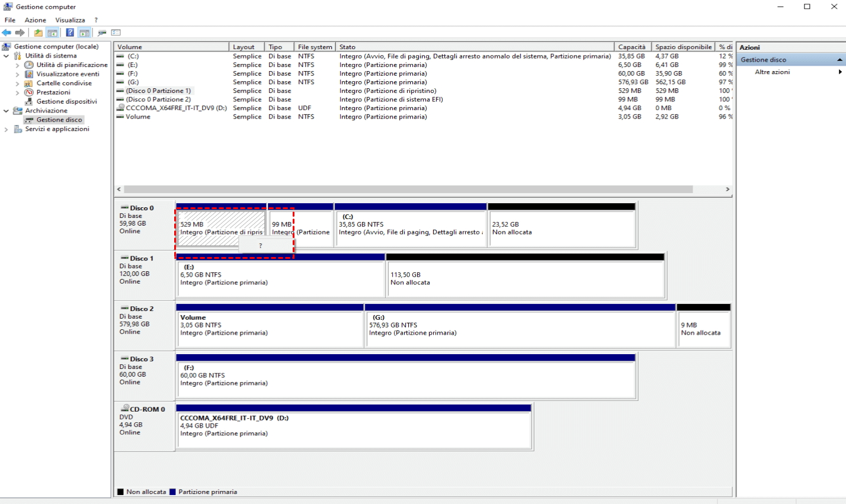Click the volume list scrollbar right arrow
The width and height of the screenshot is (846, 504).
(x=728, y=190)
